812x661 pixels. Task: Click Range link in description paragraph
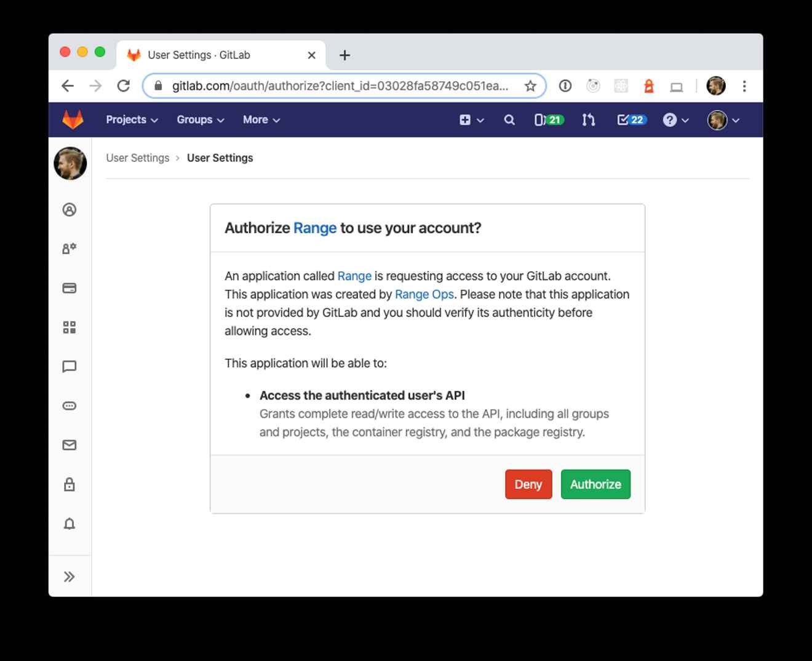pos(354,276)
